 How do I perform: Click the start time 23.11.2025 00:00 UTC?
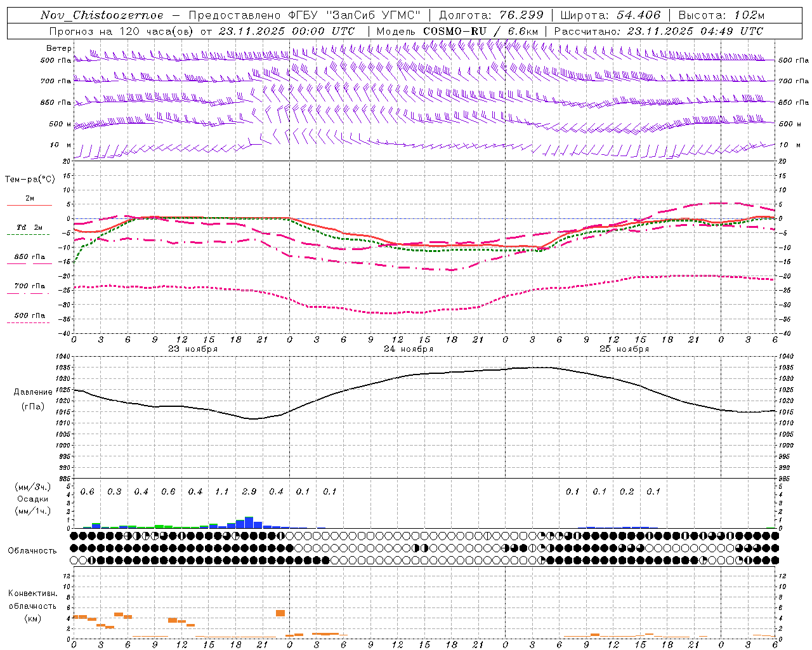point(287,31)
